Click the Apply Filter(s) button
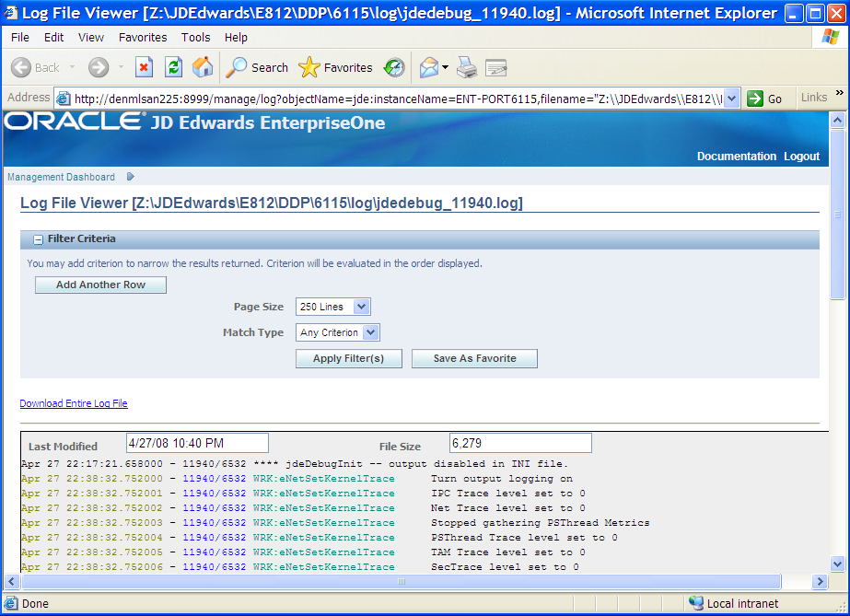The height and width of the screenshot is (616, 850). [349, 359]
